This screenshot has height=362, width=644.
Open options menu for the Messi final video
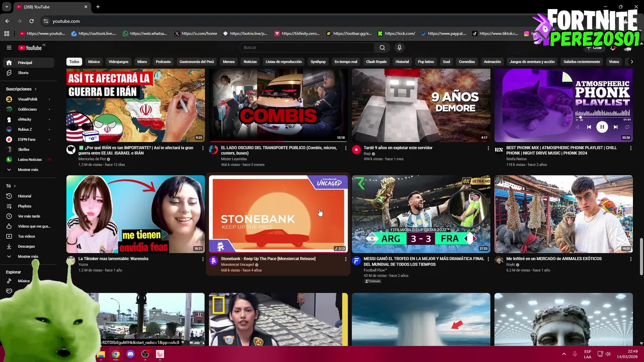click(488, 259)
